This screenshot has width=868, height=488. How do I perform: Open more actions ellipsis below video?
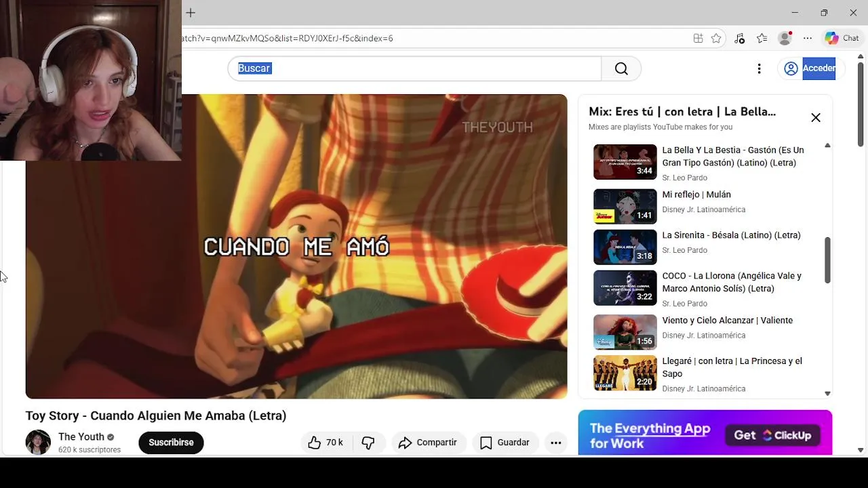(556, 443)
